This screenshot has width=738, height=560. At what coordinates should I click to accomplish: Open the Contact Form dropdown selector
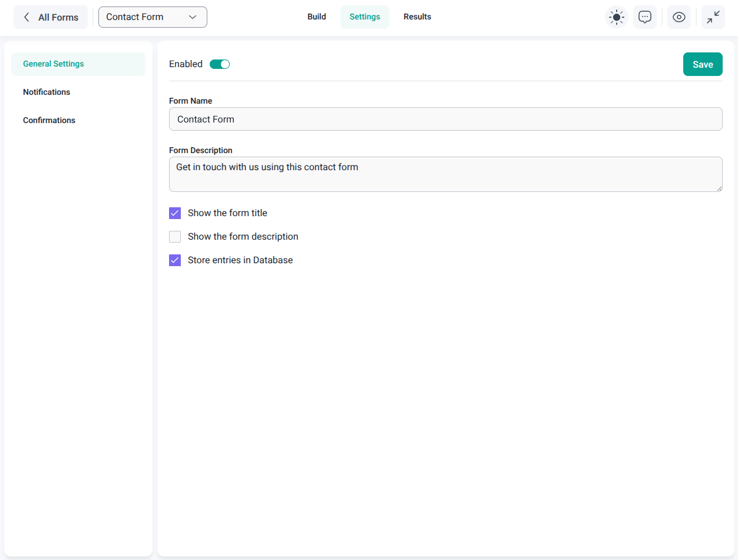[153, 17]
